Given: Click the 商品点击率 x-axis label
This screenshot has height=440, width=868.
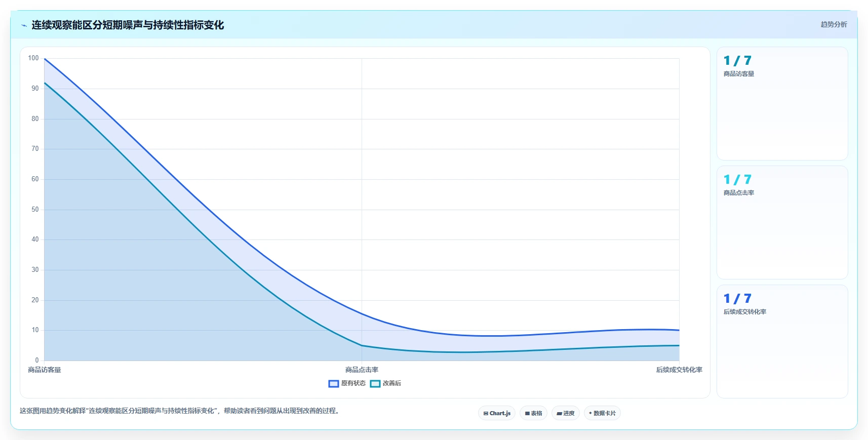Looking at the screenshot, I should tap(362, 370).
